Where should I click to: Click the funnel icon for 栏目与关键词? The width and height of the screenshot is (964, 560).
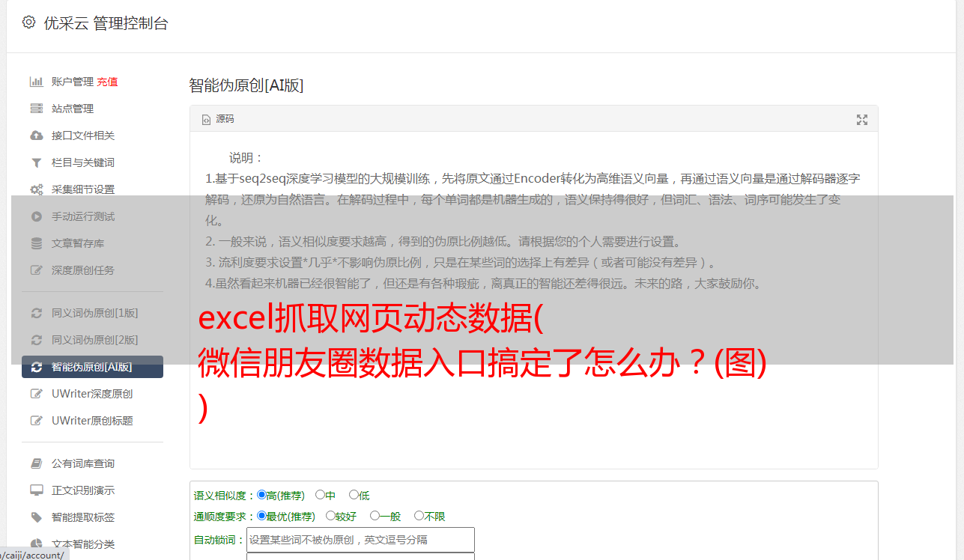(36, 162)
